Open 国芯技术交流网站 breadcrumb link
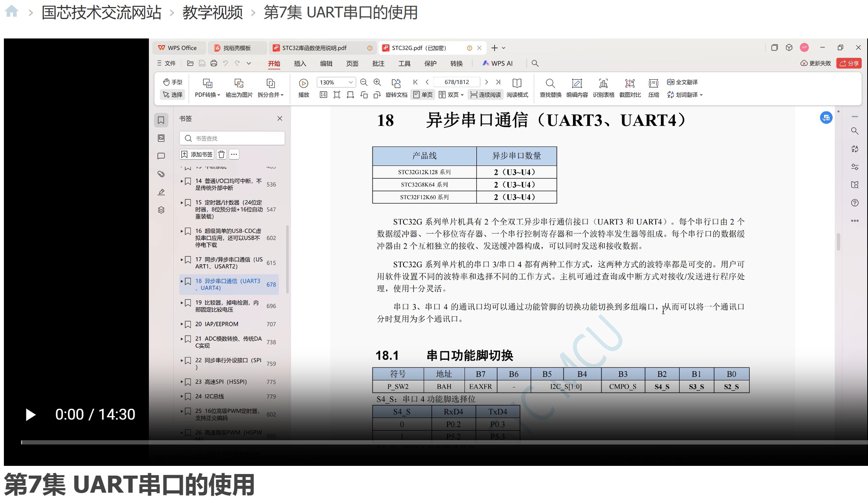Image resolution: width=868 pixels, height=502 pixels. (x=101, y=12)
